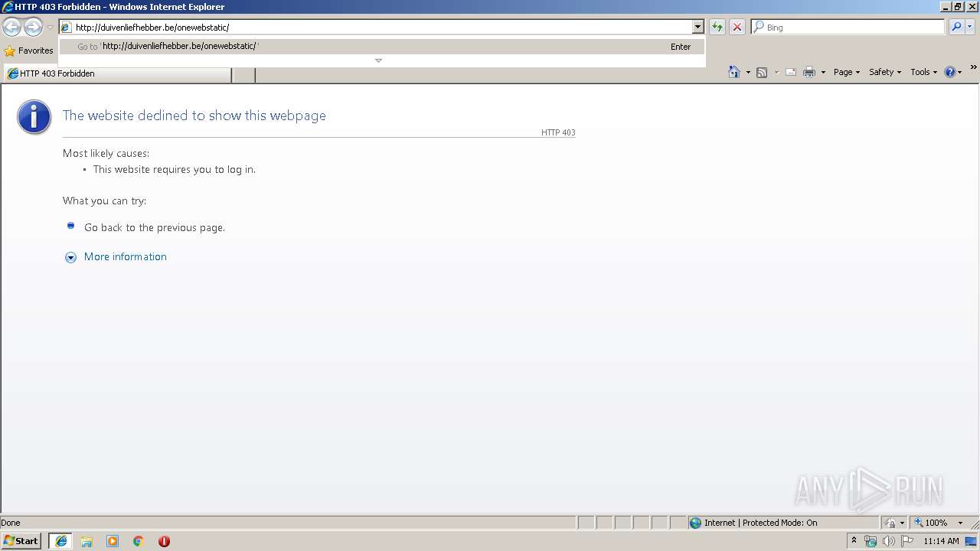Click the 'Done' status bar text
This screenshot has width=980, height=551.
[11, 523]
